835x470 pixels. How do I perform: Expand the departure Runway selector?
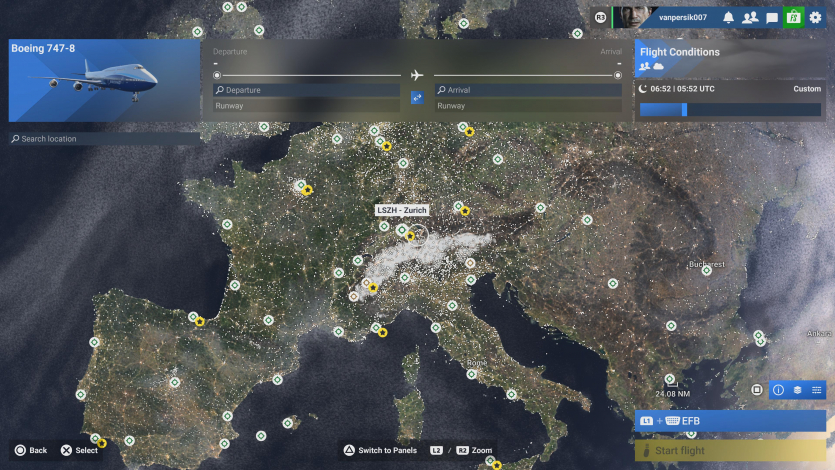point(305,105)
